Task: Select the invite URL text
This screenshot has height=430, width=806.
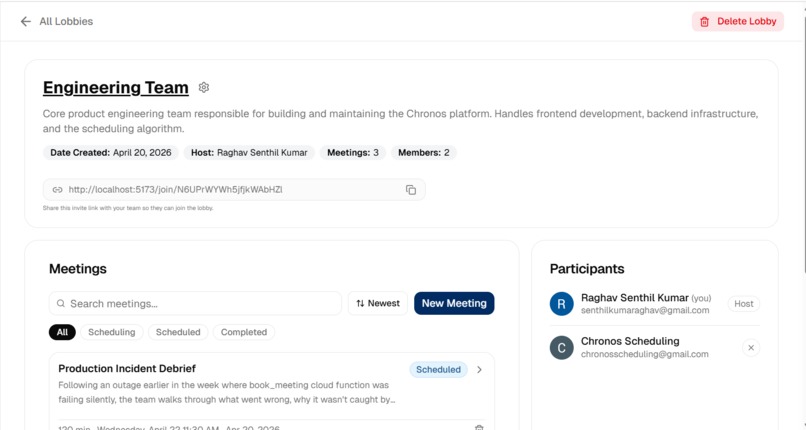Action: pyautogui.click(x=175, y=190)
